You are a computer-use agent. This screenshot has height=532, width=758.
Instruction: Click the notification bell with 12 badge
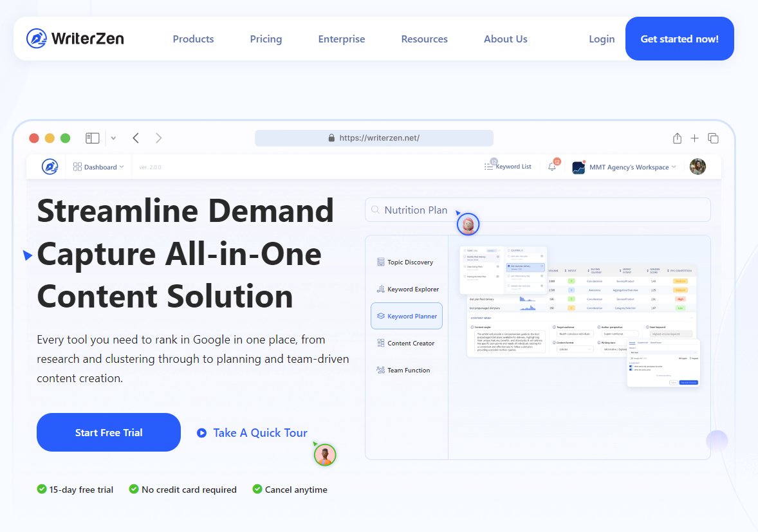tap(551, 167)
